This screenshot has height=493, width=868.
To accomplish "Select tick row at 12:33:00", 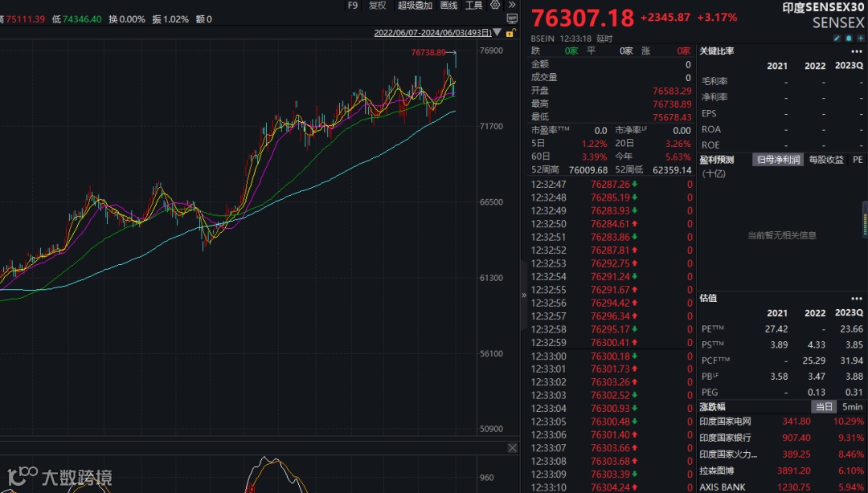I will coord(612,357).
